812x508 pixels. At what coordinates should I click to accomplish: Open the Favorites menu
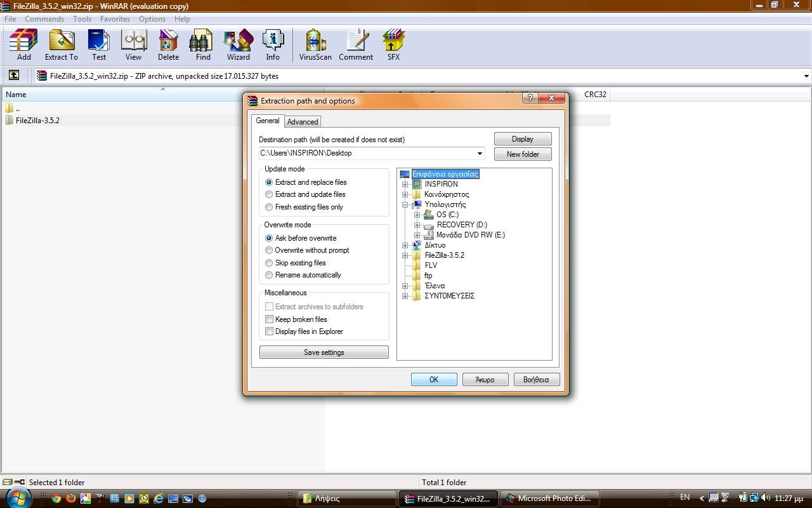pyautogui.click(x=115, y=19)
